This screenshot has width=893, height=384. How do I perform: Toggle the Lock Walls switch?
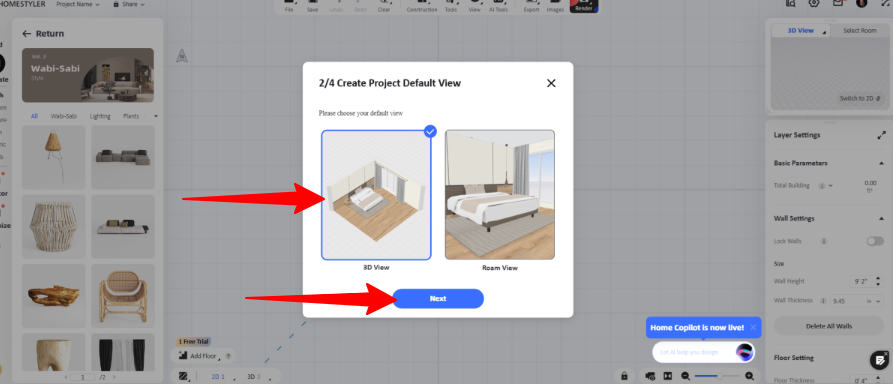coord(875,241)
